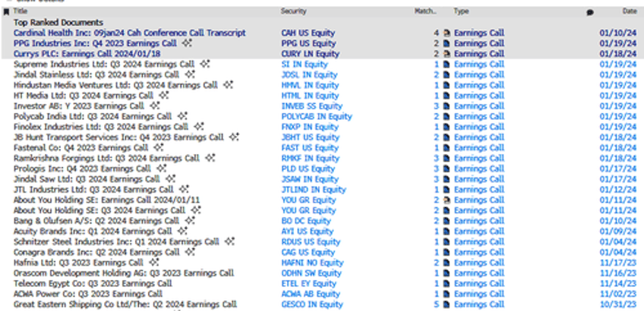Image resolution: width=644 pixels, height=311 pixels.
Task: Click sparkle icon beside Ramkrishna Forgings
Action: pos(210,158)
